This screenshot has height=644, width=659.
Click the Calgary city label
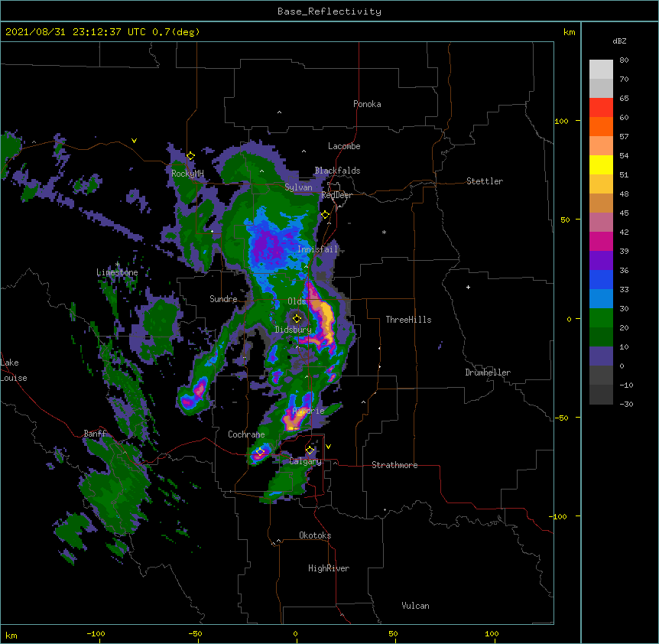[305, 461]
